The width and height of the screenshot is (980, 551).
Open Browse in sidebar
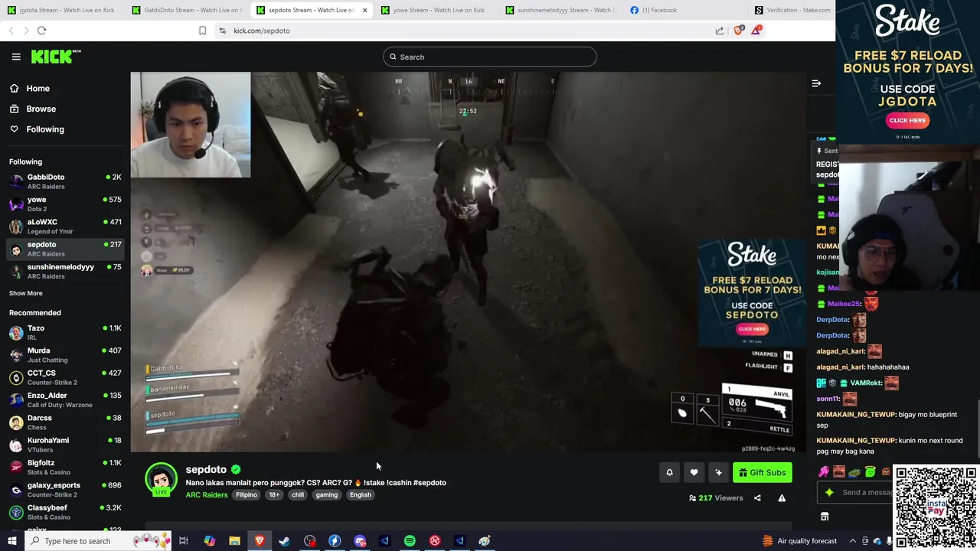pos(41,109)
